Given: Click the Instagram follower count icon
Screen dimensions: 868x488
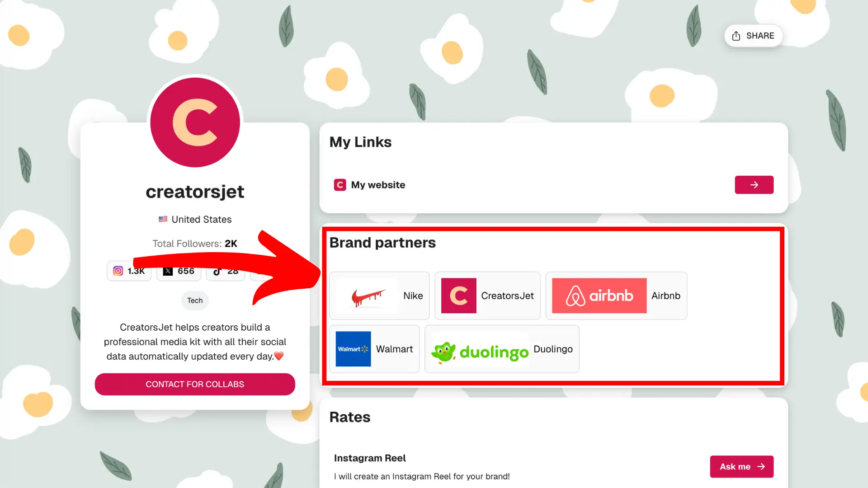Looking at the screenshot, I should [x=118, y=271].
